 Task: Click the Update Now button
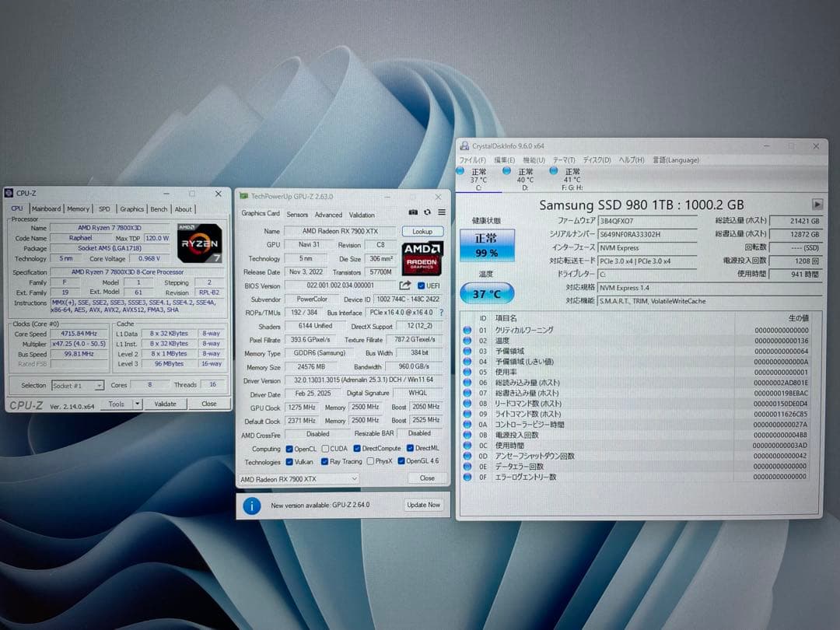423,505
